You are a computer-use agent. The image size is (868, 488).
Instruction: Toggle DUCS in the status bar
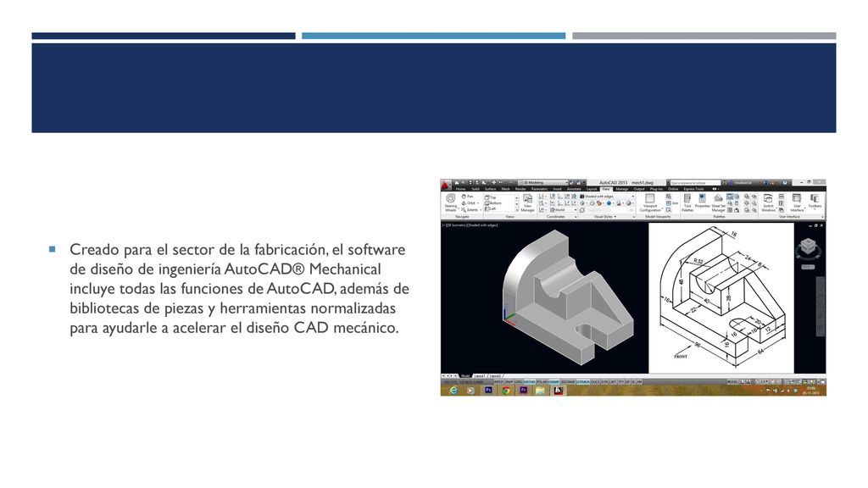click(x=596, y=382)
